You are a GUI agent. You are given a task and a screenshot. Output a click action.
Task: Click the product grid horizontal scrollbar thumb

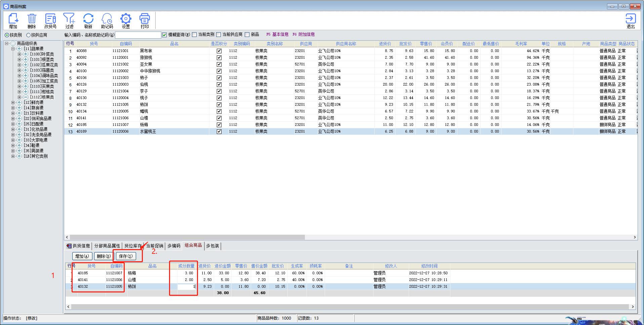(x=187, y=237)
